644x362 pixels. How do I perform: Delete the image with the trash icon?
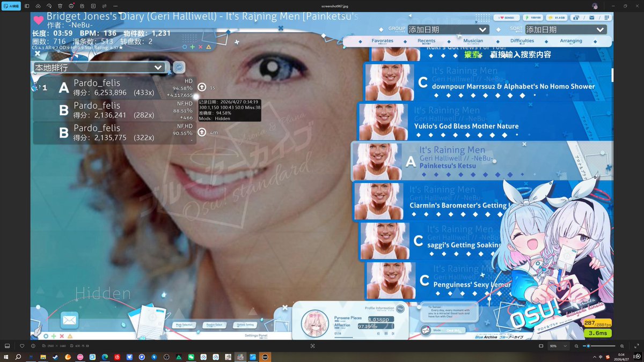coord(60,6)
